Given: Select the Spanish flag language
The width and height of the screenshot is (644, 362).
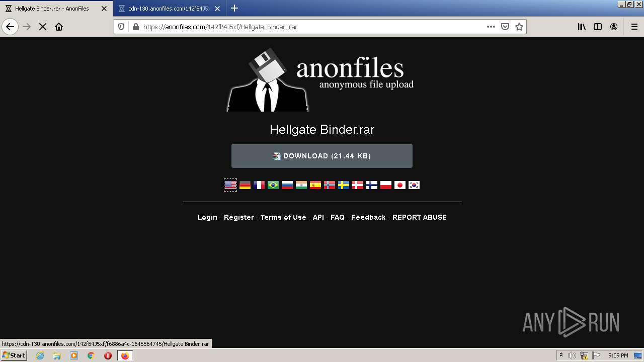Looking at the screenshot, I should pyautogui.click(x=315, y=185).
